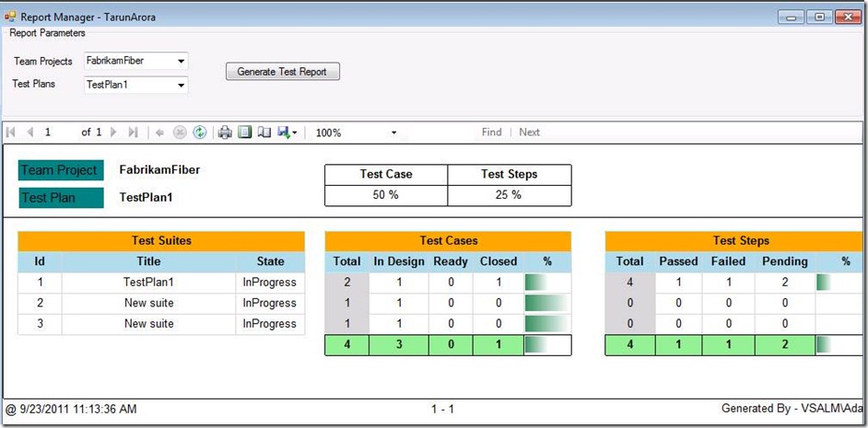This screenshot has height=428, width=868.
Task: Click the Test Suites table header
Action: tap(161, 241)
